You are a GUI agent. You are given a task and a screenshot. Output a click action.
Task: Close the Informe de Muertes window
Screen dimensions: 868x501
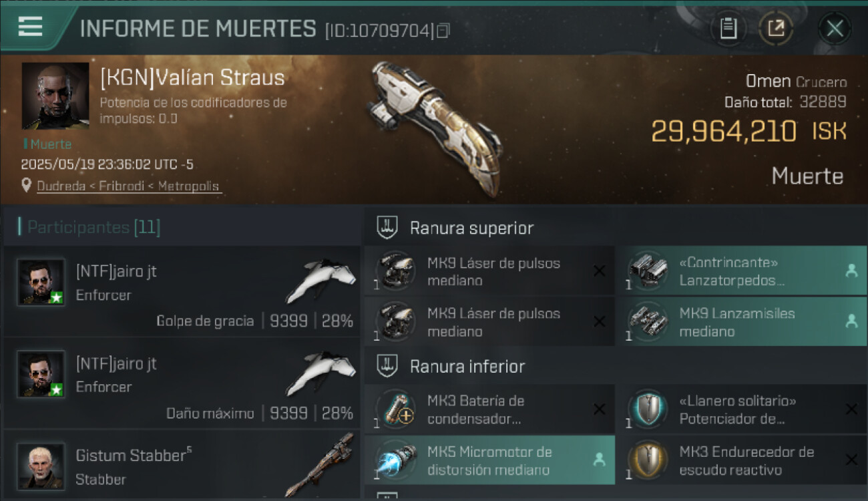point(835,29)
